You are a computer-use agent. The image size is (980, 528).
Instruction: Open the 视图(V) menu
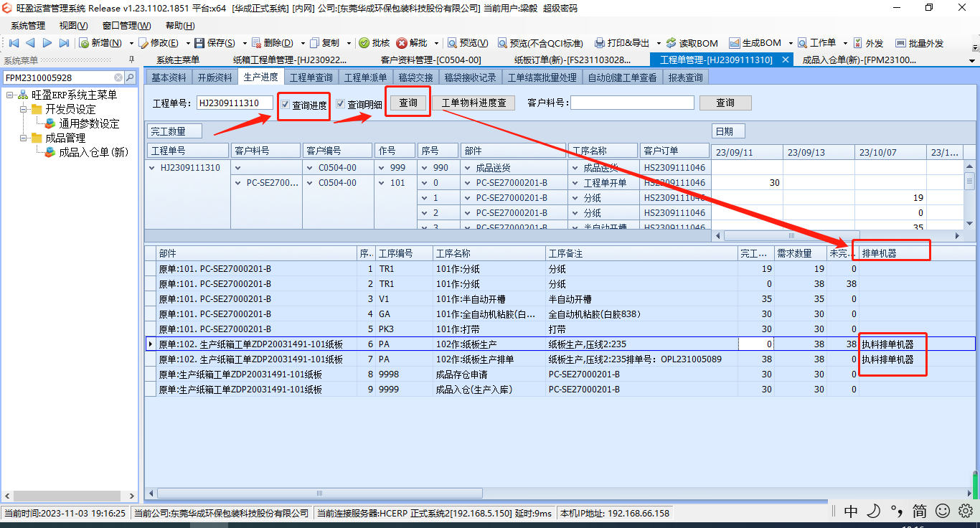[74, 26]
